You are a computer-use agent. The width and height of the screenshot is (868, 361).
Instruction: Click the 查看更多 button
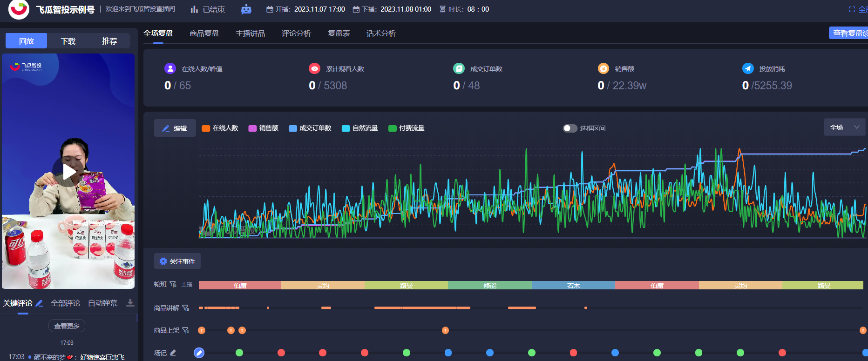[67, 326]
